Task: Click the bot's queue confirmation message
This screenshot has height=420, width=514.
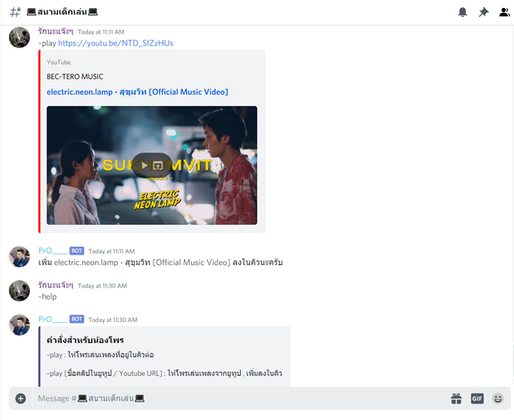Action: (161, 263)
